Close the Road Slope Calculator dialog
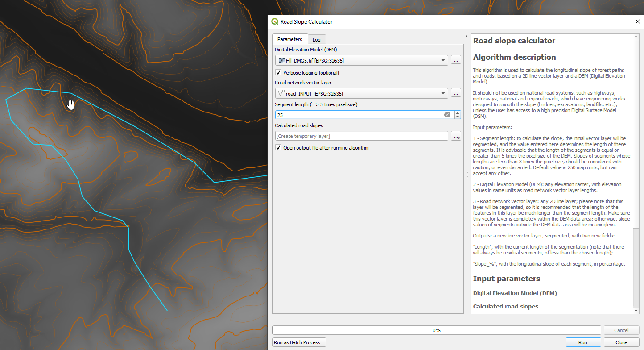This screenshot has height=350, width=644. [637, 21]
